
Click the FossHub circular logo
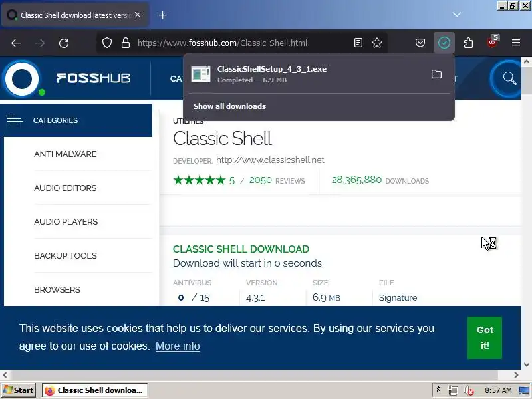tap(23, 78)
